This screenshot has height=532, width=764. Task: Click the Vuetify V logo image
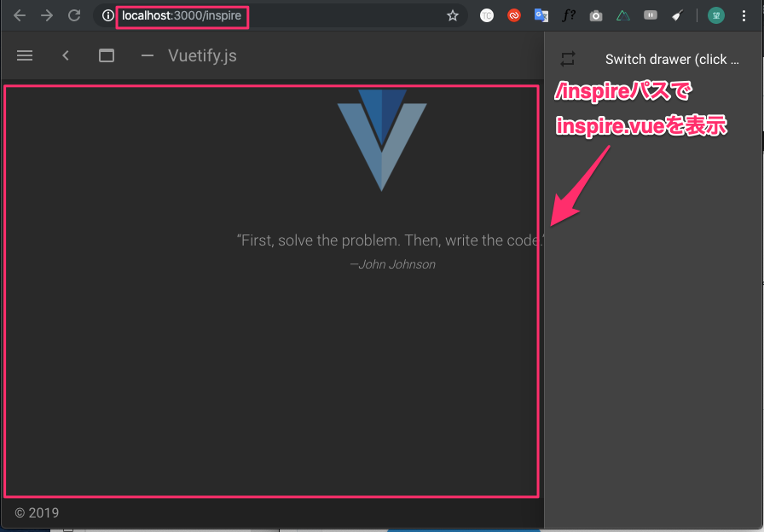(x=382, y=141)
